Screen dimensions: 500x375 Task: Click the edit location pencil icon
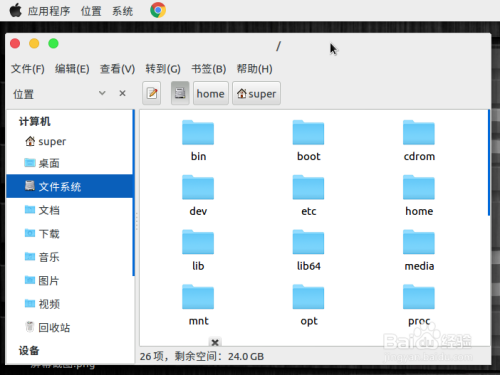click(152, 93)
